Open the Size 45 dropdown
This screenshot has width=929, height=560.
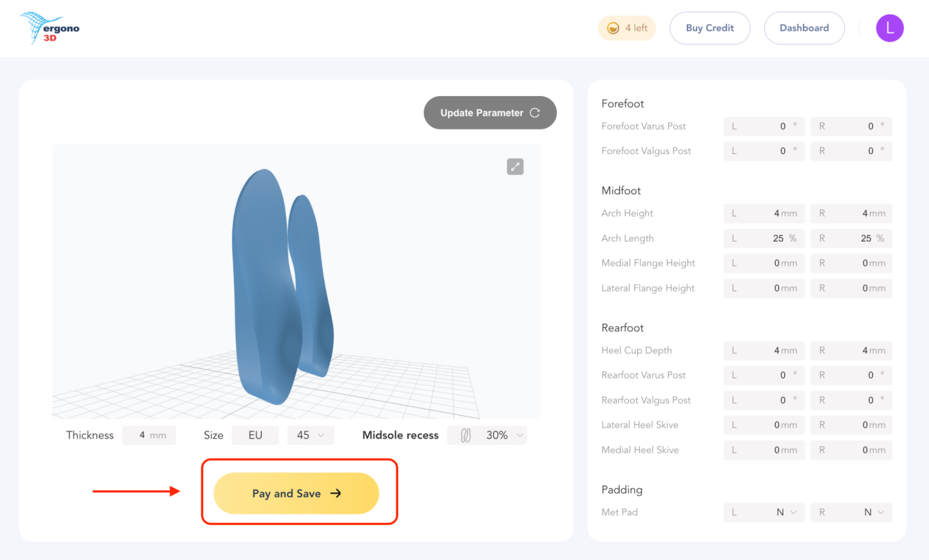[311, 435]
